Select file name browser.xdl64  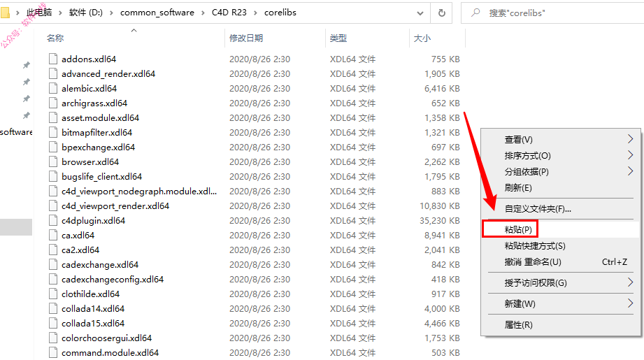[x=90, y=161]
